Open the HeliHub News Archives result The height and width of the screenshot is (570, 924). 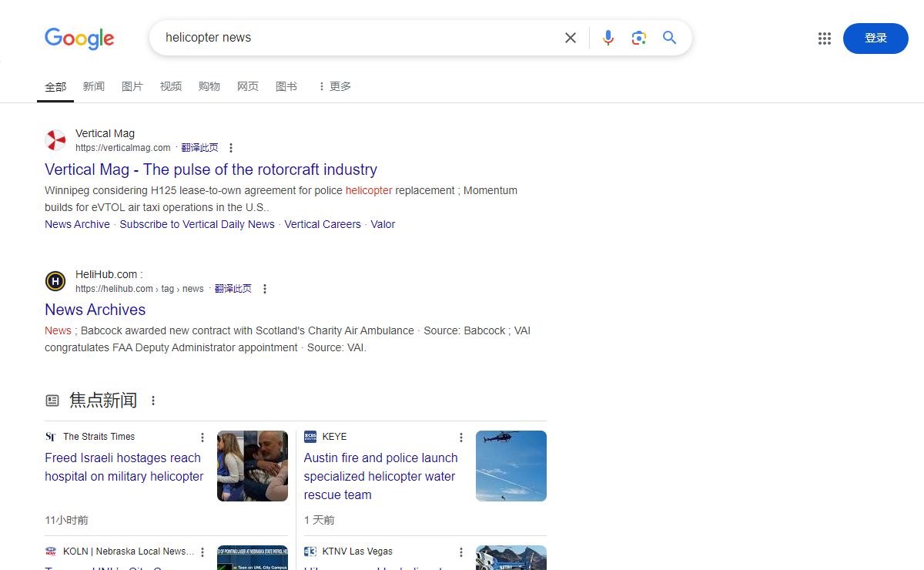tap(95, 310)
